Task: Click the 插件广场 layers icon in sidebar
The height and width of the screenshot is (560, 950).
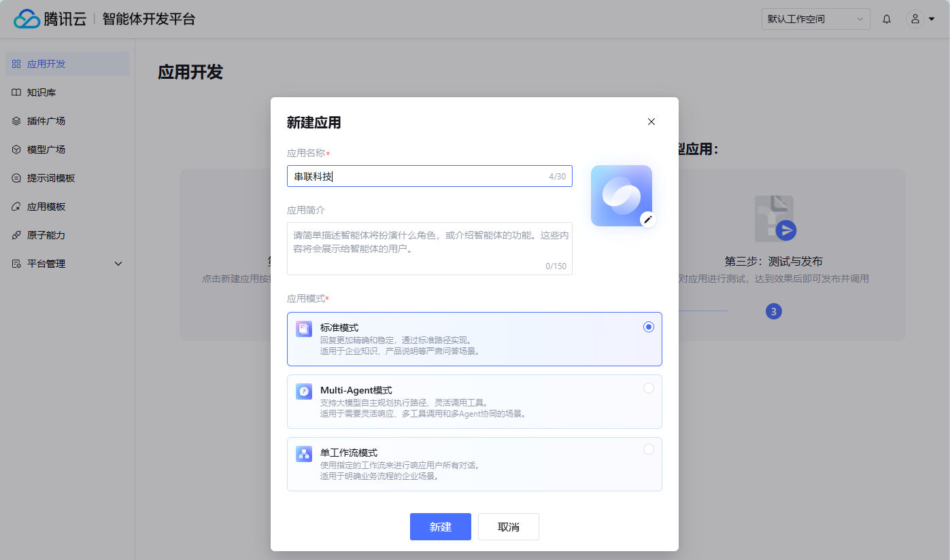Action: tap(16, 121)
